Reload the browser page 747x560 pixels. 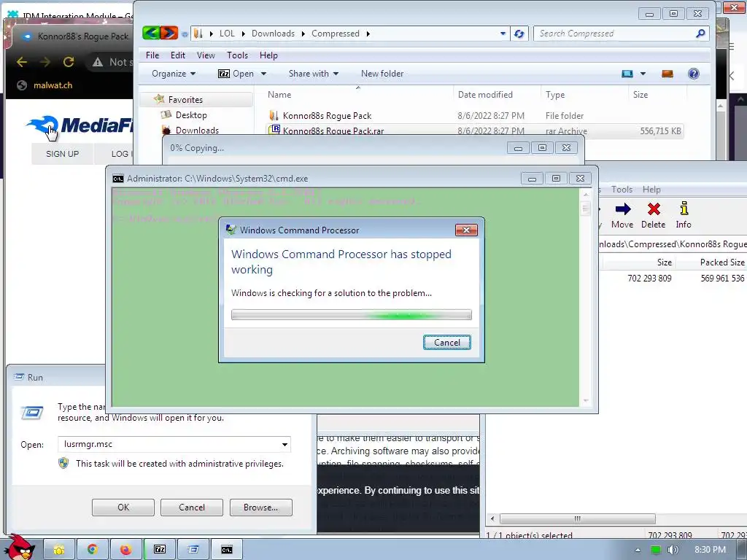69,62
